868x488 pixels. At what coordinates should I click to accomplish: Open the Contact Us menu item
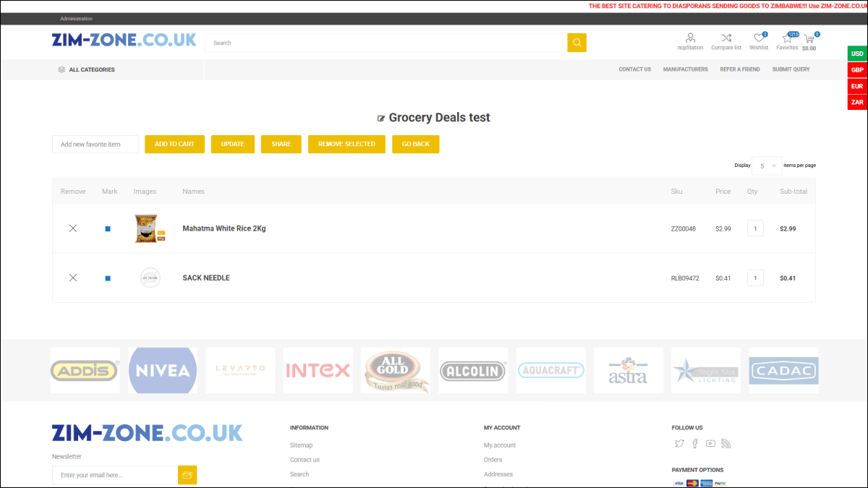635,69
